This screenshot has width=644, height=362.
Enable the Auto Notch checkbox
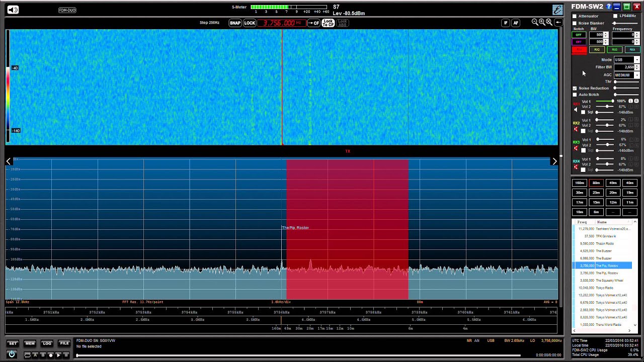575,95
